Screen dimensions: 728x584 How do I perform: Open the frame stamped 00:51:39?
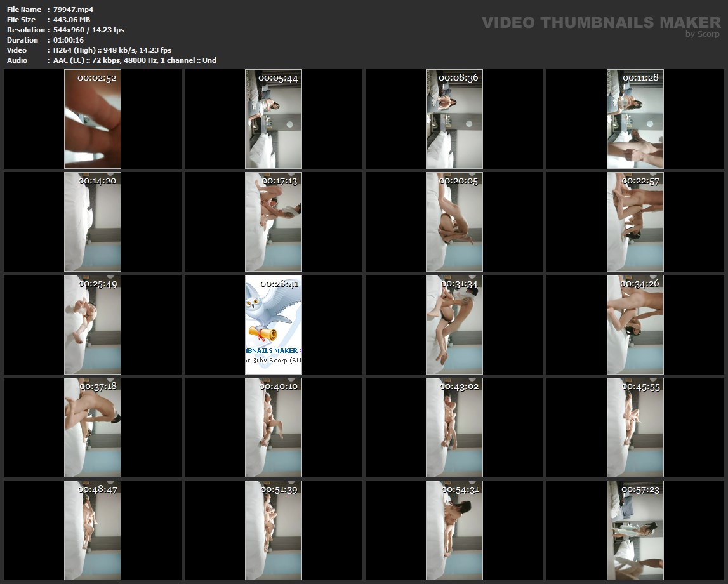[x=274, y=530]
